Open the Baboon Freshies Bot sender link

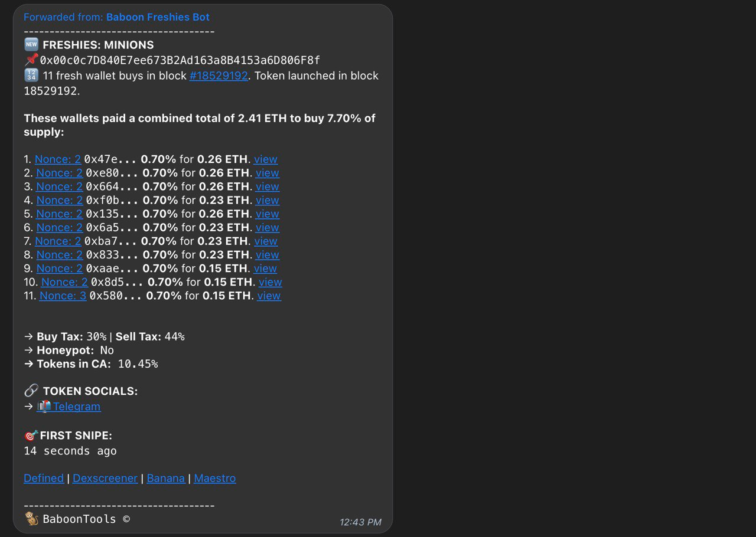click(x=158, y=17)
